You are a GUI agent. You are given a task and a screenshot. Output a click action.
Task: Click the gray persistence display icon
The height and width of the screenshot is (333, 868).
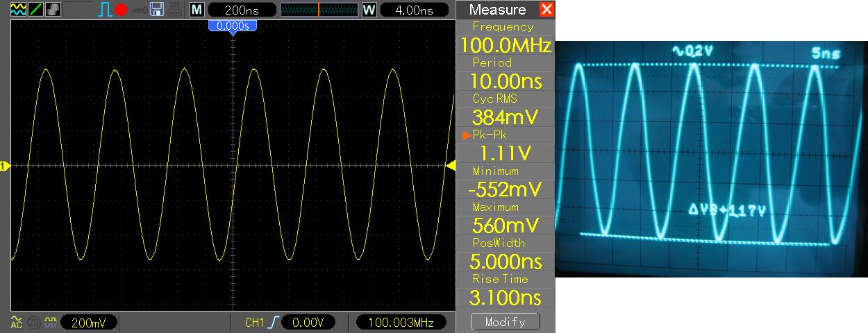click(x=53, y=10)
